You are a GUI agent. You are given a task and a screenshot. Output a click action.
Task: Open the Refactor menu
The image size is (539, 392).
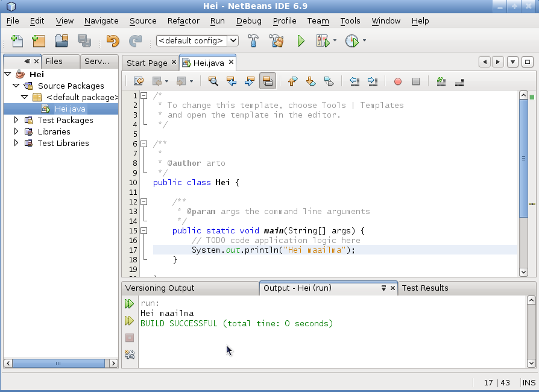pos(183,21)
